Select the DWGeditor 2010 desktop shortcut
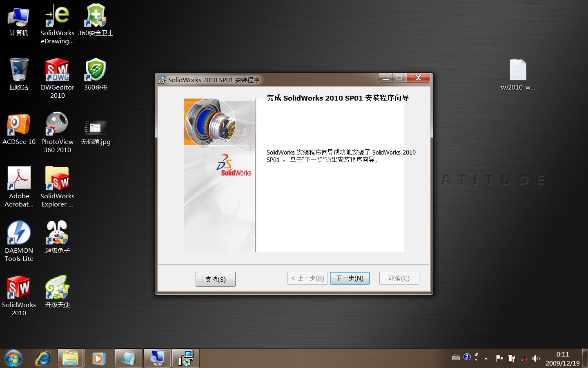 click(57, 79)
